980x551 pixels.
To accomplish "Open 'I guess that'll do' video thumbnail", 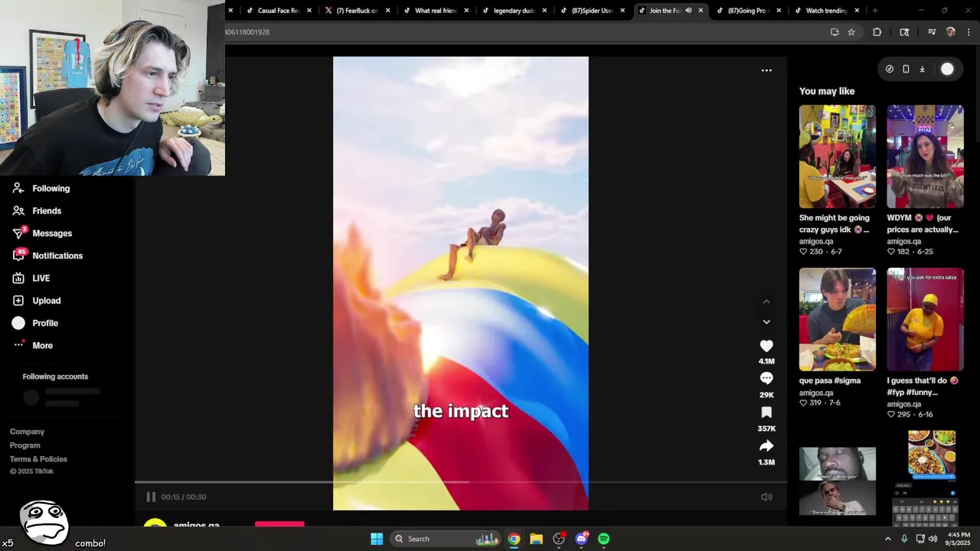I will [925, 319].
